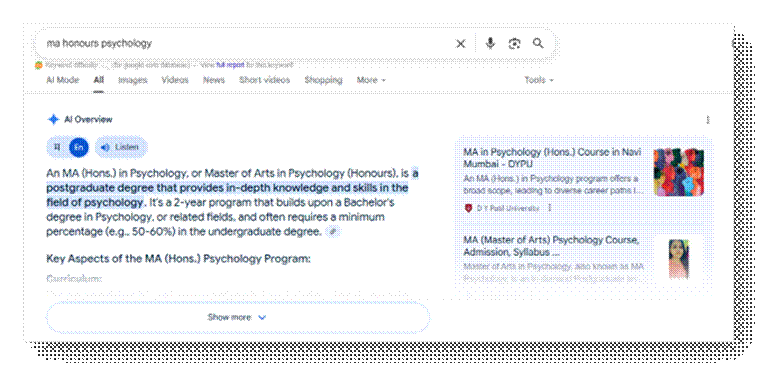Open AI Overview three-dot options menu
Image resolution: width=780 pixels, height=388 pixels.
tap(708, 120)
